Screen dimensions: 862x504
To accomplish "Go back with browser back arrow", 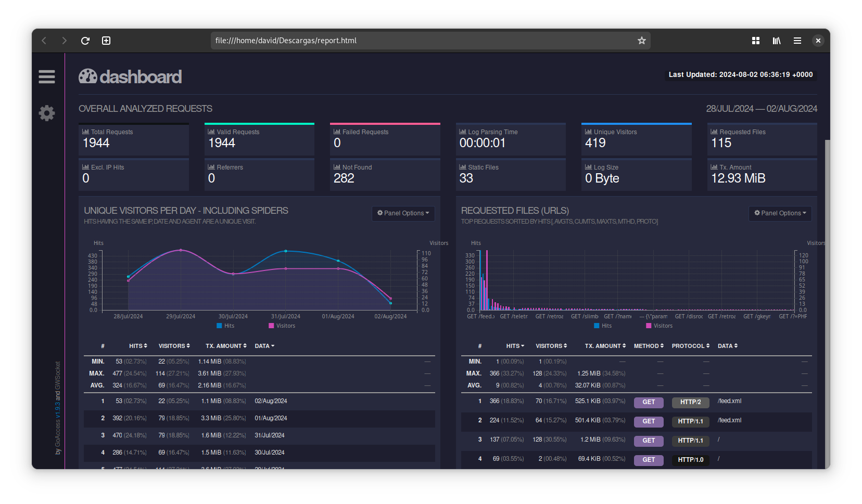I will [44, 41].
